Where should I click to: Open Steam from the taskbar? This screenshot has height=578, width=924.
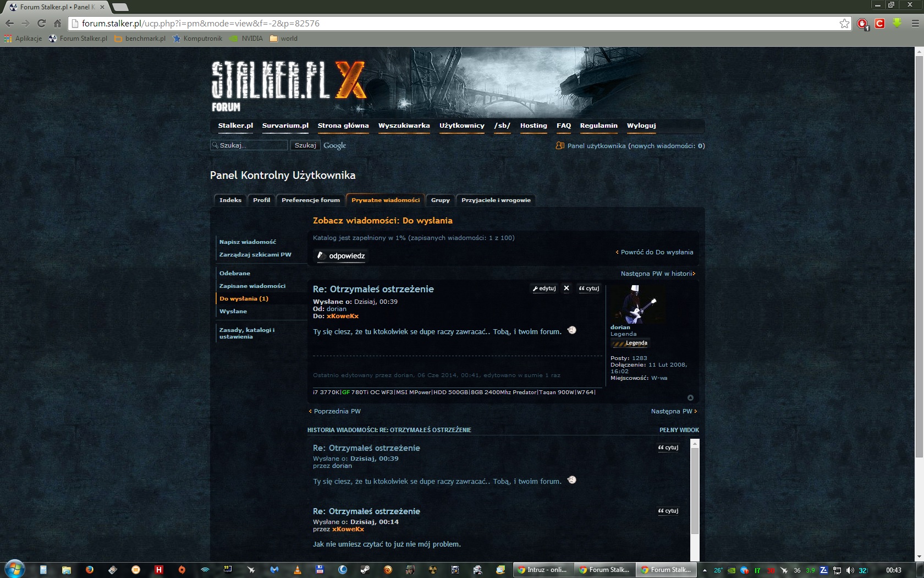[x=365, y=570]
